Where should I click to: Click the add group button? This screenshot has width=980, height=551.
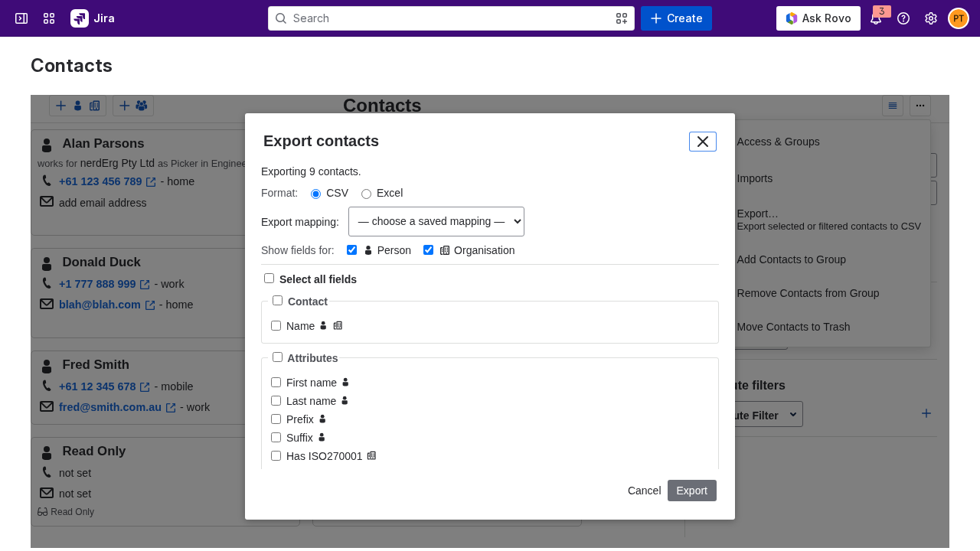pyautogui.click(x=133, y=106)
